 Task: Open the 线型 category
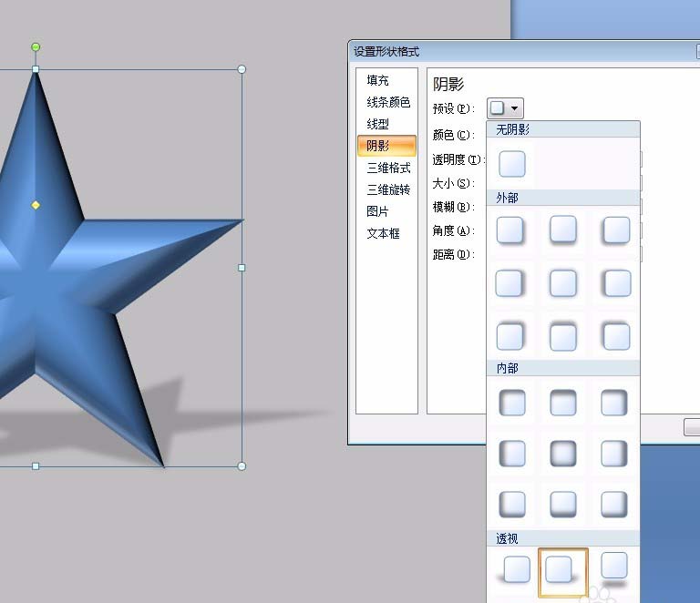coord(377,124)
